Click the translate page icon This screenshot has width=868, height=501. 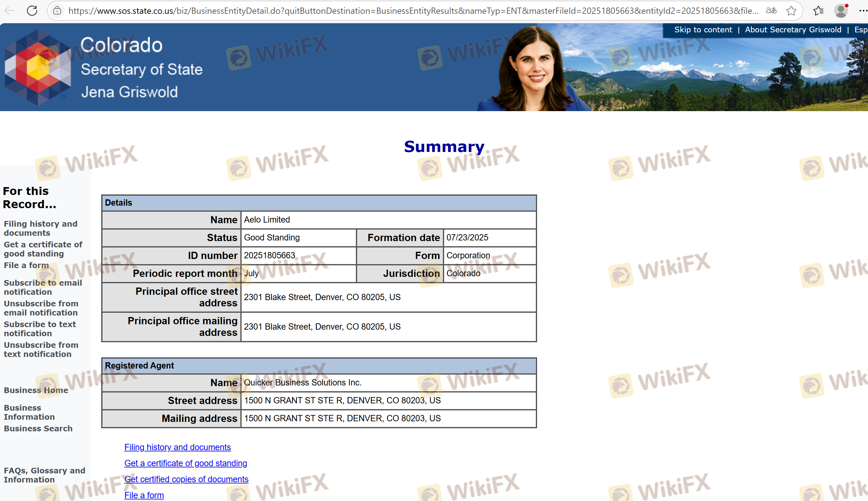[771, 11]
